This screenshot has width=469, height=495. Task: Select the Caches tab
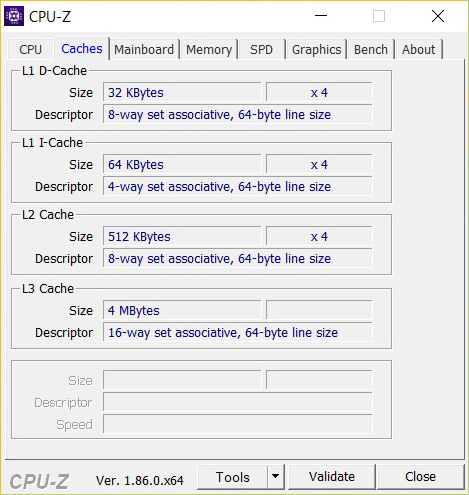point(82,49)
